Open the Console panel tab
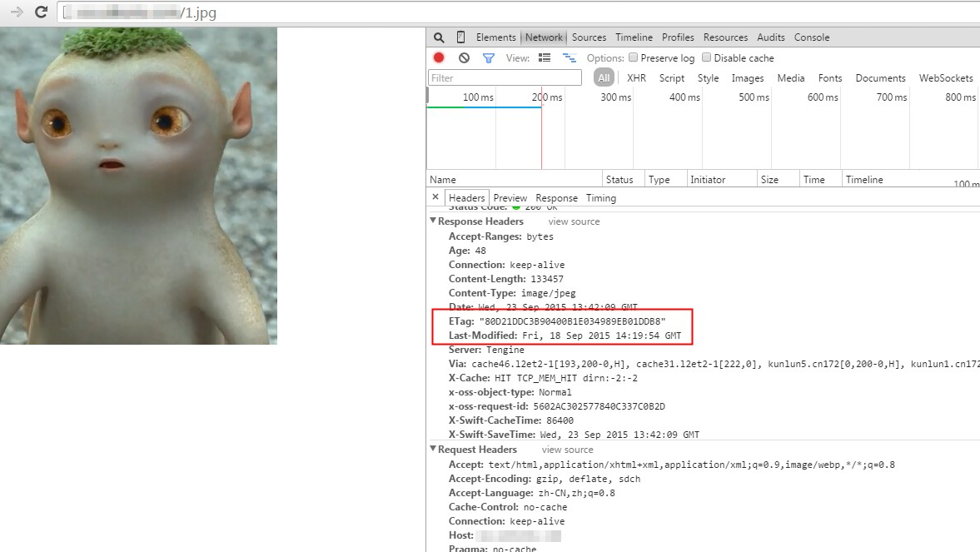The height and width of the screenshot is (552, 980). click(x=812, y=37)
